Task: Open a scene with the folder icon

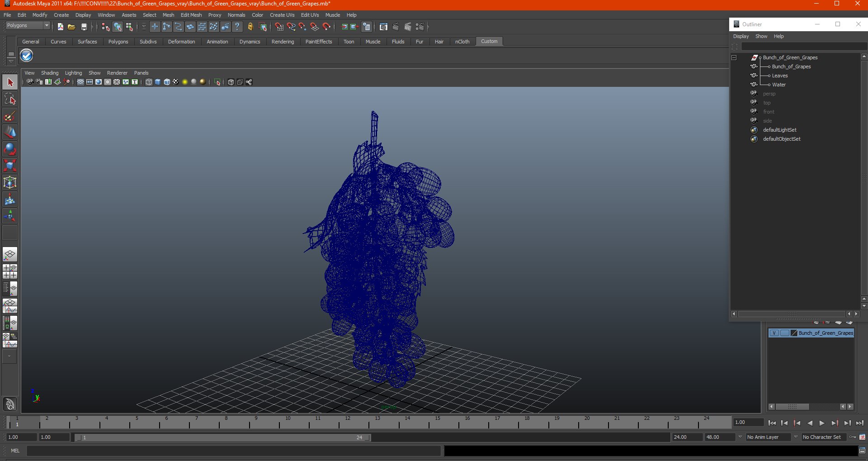Action: 71,27
